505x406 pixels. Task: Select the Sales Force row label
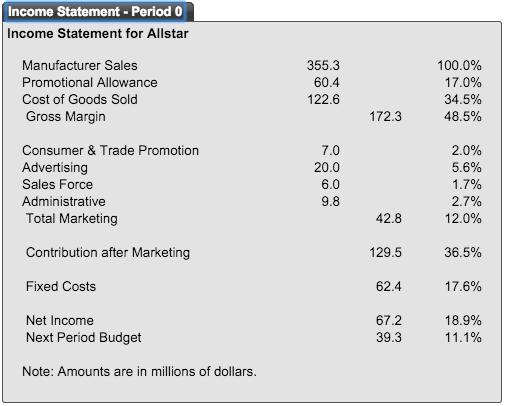point(57,184)
